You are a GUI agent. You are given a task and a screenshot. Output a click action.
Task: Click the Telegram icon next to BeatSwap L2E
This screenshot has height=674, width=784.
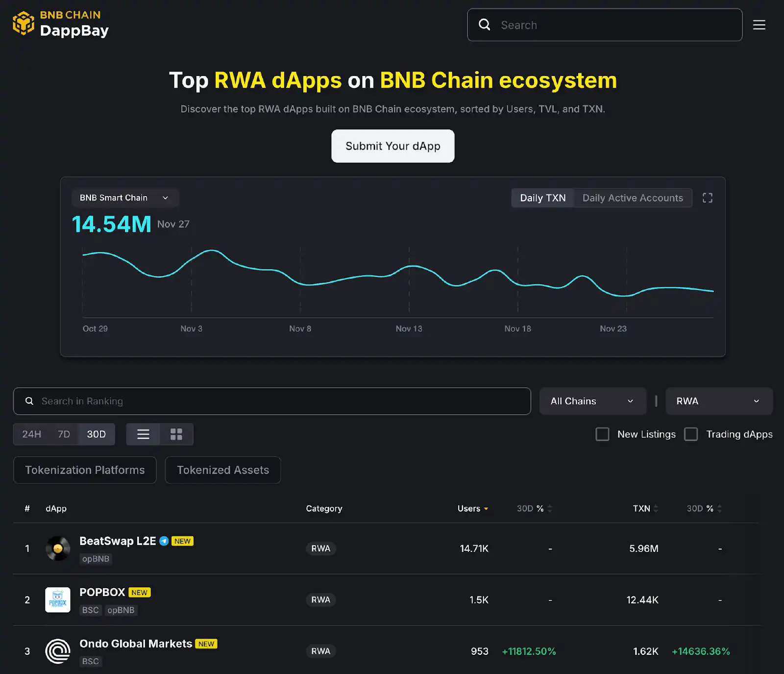(165, 541)
